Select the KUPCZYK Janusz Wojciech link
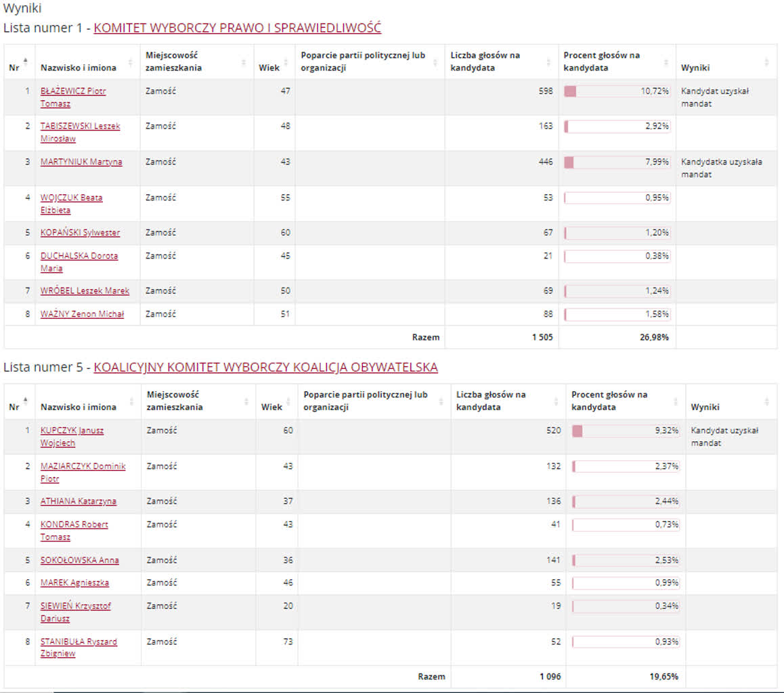The width and height of the screenshot is (784, 693). 72,430
